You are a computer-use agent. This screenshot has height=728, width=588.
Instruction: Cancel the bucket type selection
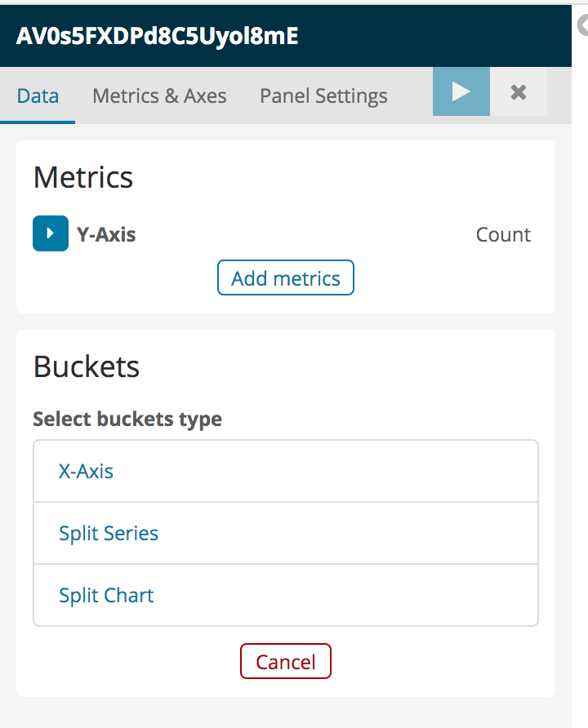(x=285, y=661)
